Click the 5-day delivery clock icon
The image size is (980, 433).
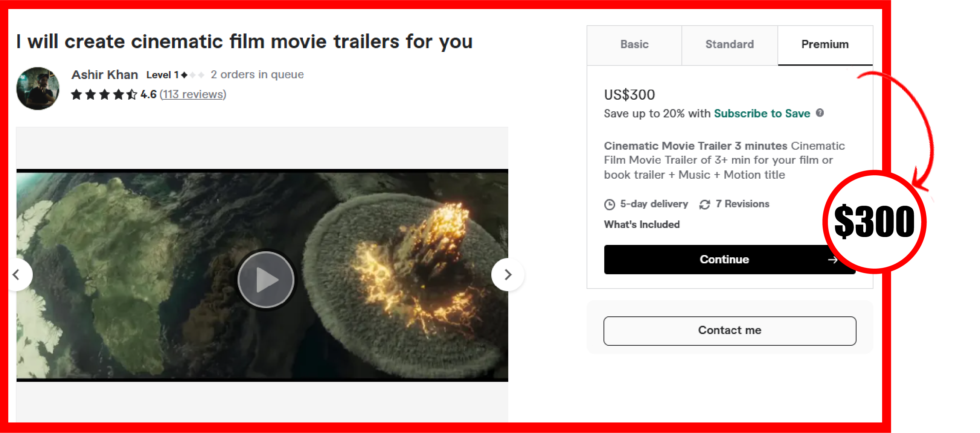610,205
